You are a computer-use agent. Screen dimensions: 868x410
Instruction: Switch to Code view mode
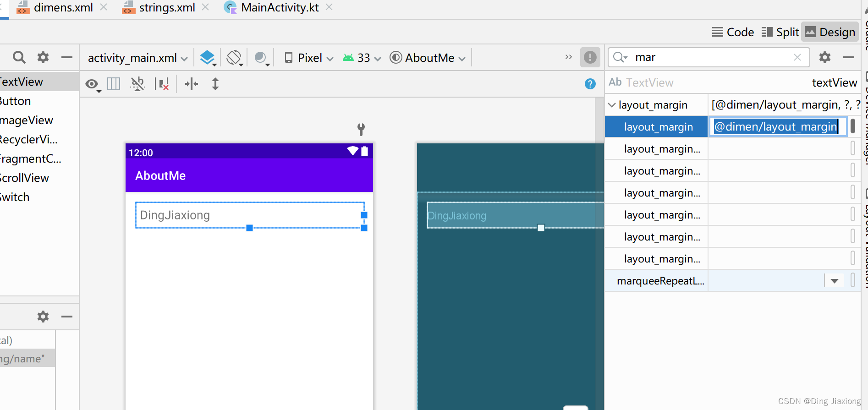pos(733,32)
